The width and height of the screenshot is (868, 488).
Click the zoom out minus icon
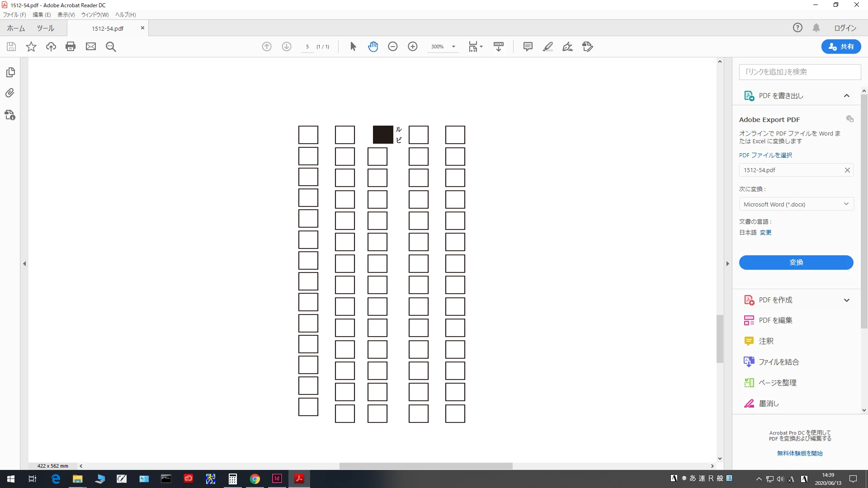coord(392,47)
